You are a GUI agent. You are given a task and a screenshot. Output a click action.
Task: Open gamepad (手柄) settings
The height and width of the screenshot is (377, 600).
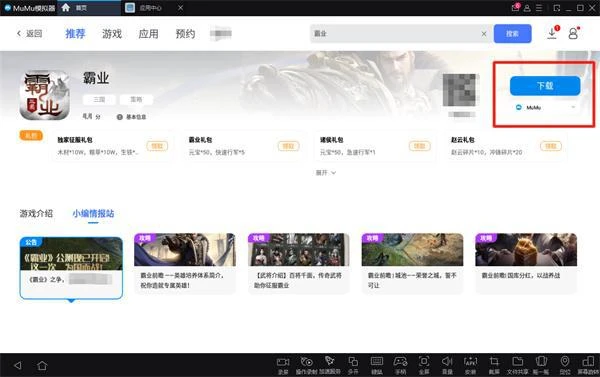click(400, 365)
